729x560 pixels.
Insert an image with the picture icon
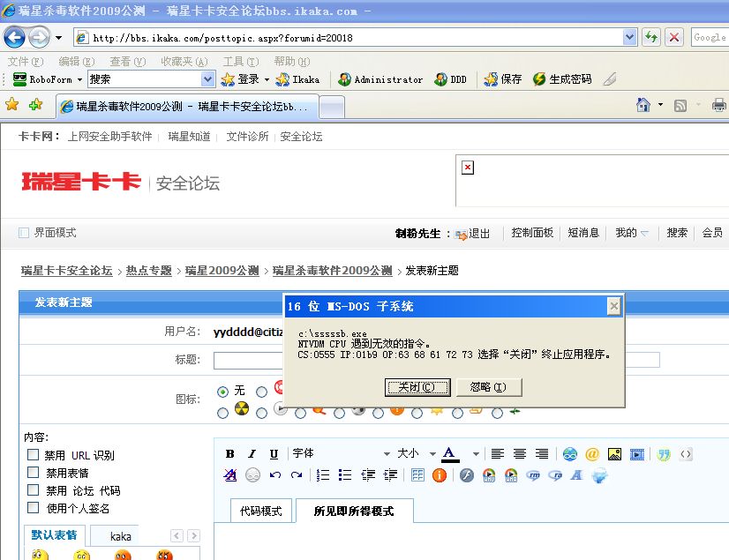614,454
